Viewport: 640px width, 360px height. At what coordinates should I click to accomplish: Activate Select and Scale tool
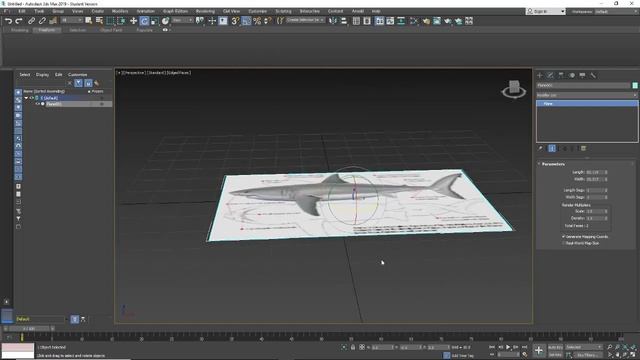(155, 21)
